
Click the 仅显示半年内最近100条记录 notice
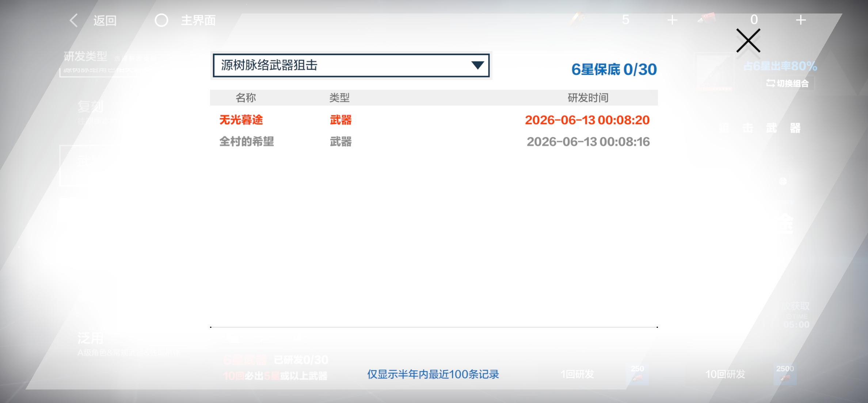(433, 374)
